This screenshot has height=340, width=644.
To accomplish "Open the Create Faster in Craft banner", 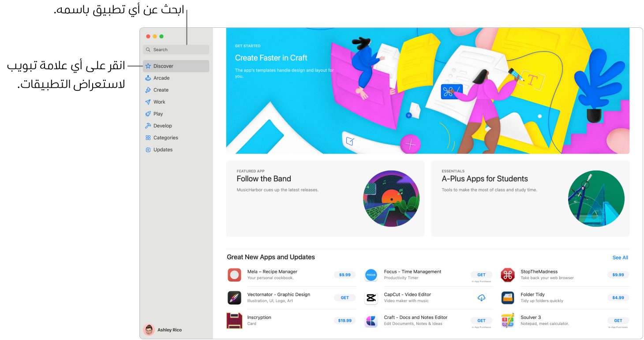I will coord(428,91).
